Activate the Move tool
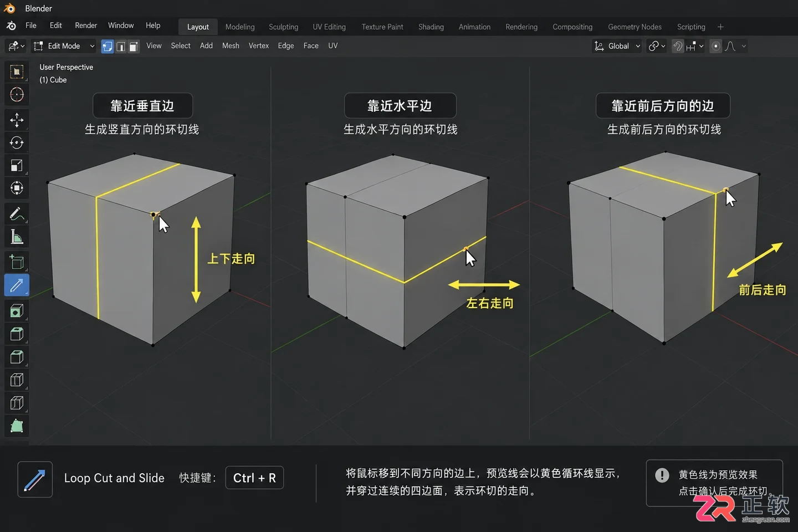798x532 pixels. [x=17, y=120]
